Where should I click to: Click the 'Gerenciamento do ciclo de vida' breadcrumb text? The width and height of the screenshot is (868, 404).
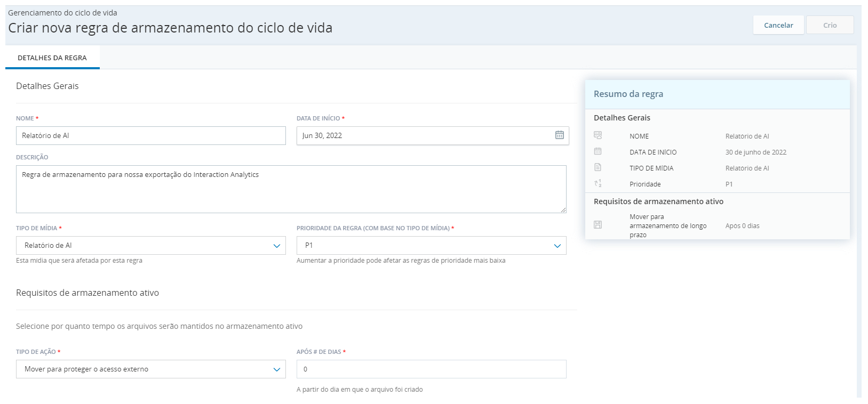pos(62,13)
